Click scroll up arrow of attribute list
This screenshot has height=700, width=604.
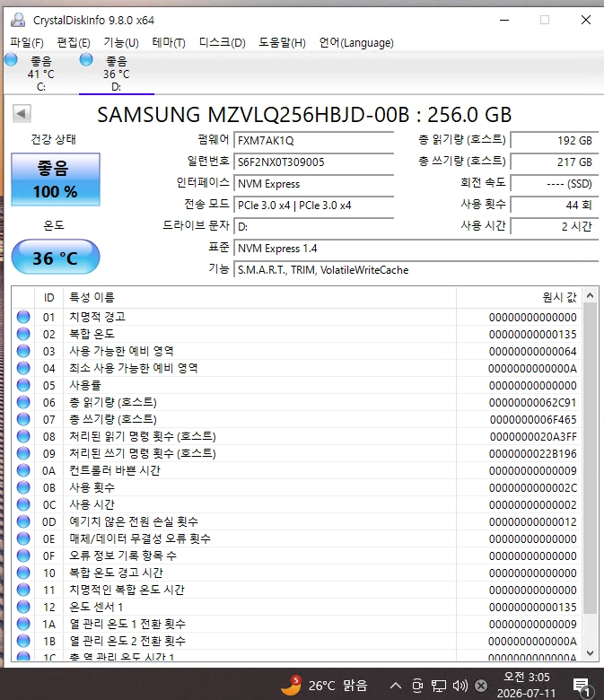tap(591, 295)
